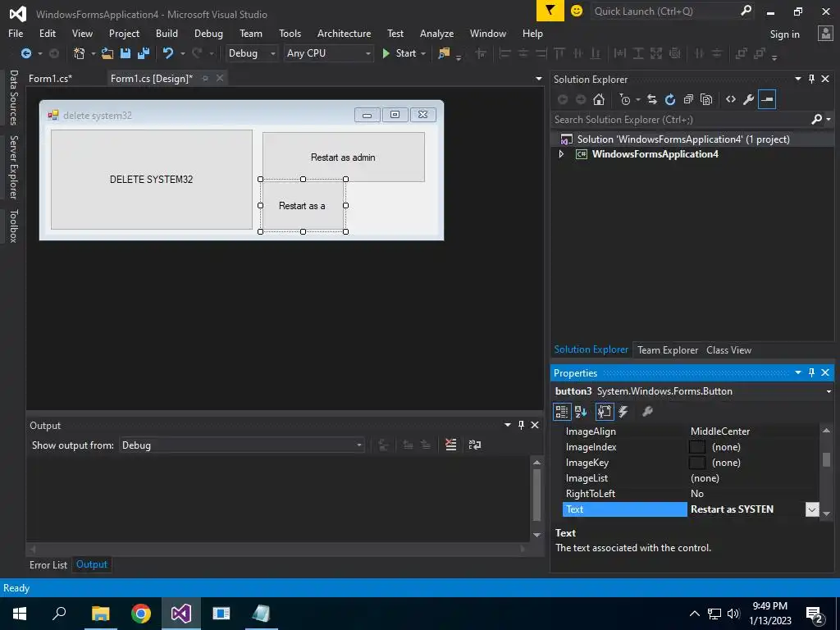This screenshot has width=840, height=630.
Task: Sort properties with the Alphabetical icon
Action: coord(581,412)
